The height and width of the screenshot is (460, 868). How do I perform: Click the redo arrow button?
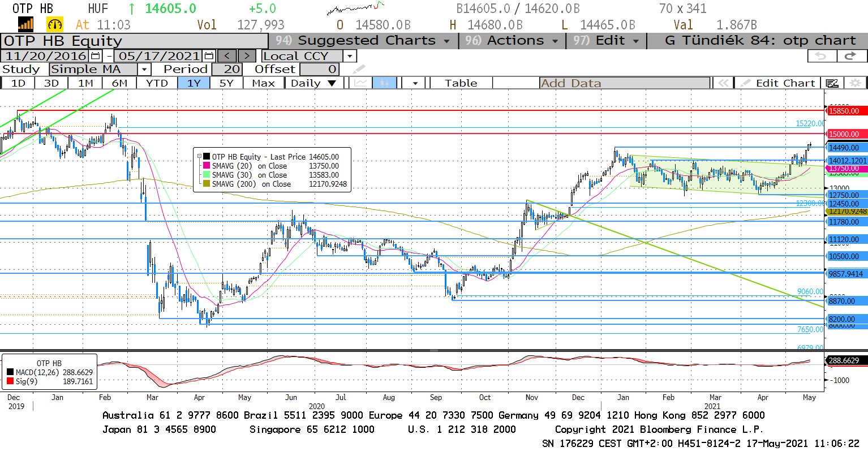[850, 56]
